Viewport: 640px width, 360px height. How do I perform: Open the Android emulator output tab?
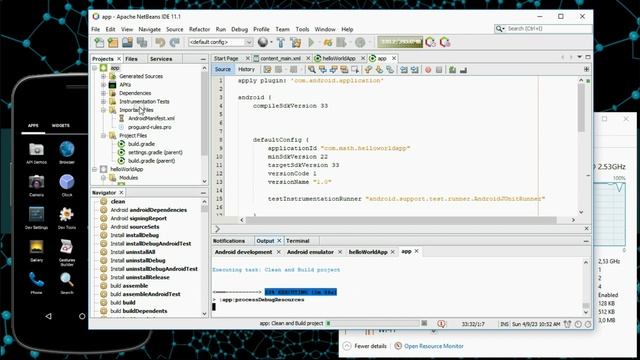[310, 252]
